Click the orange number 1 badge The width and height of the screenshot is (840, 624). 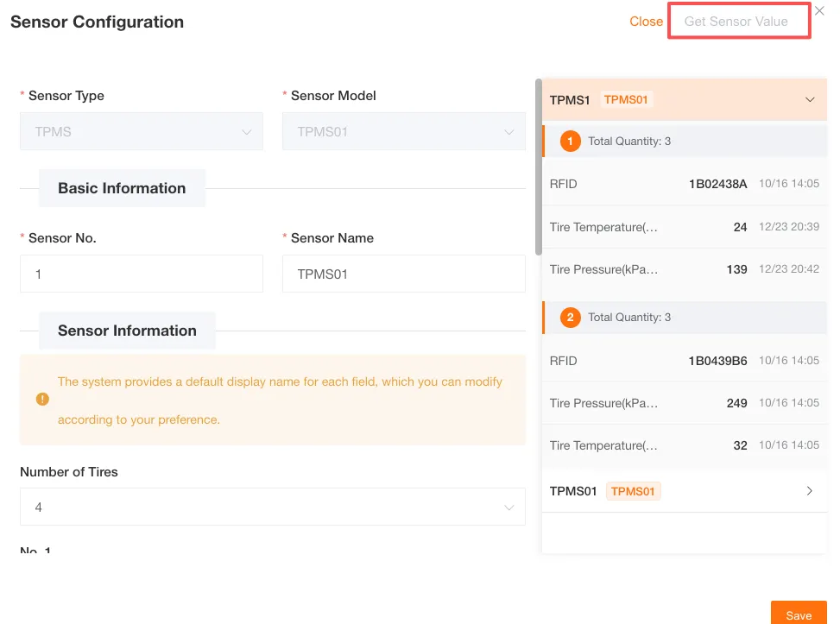[570, 141]
